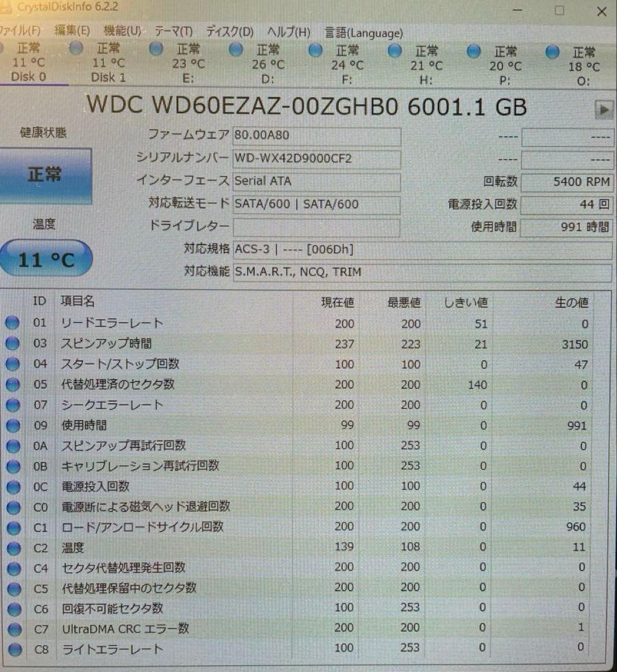Open the 言語(Language) menu

[364, 33]
